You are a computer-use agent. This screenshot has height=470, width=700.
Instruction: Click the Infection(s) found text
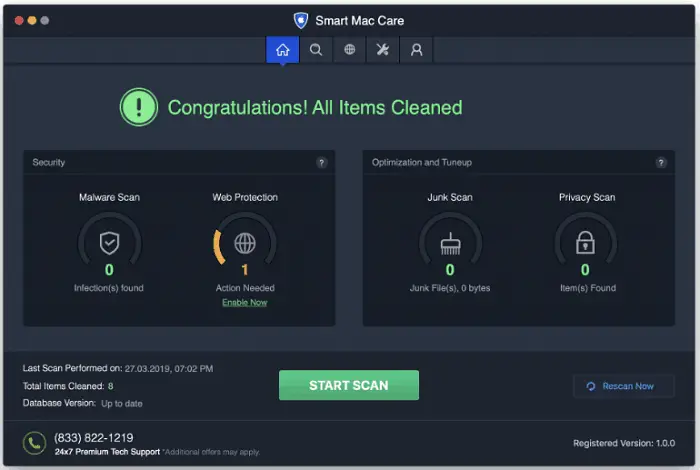[x=109, y=288]
